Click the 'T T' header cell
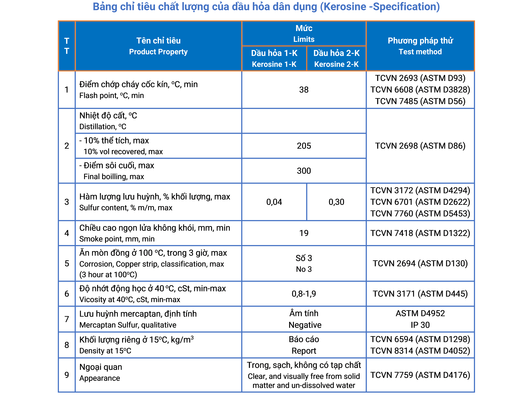This screenshot has height=409, width=532. (67, 46)
